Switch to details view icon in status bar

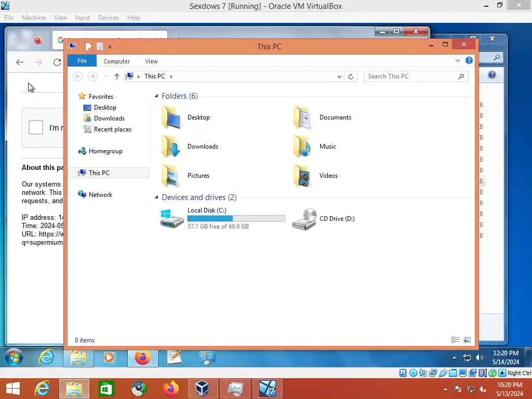point(455,340)
